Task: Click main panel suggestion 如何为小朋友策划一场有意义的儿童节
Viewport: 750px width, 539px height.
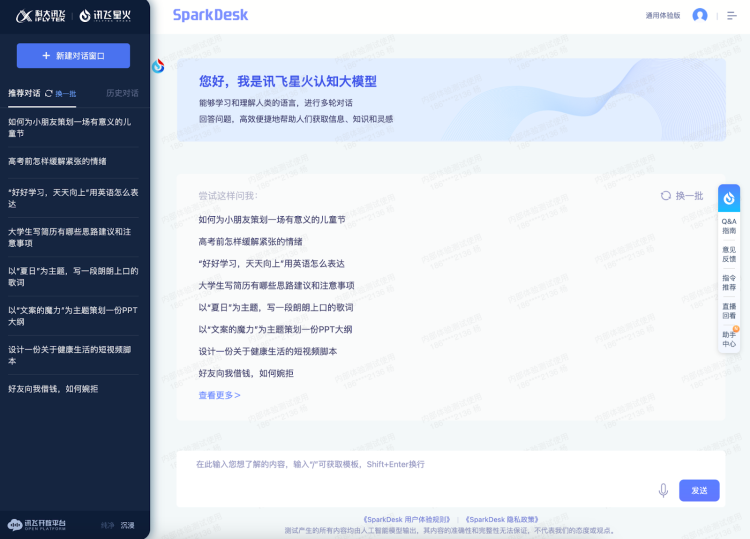Action: [272, 220]
